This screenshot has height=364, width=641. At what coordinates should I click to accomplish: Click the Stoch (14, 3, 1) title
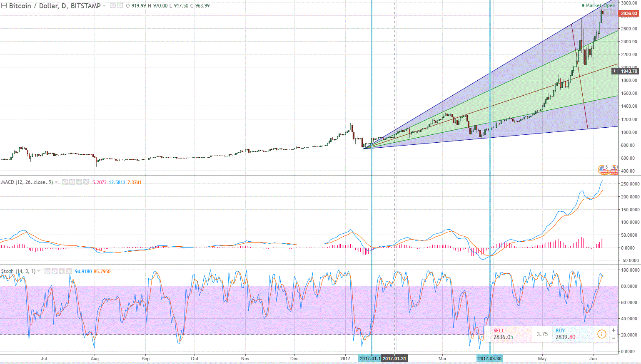pos(18,271)
